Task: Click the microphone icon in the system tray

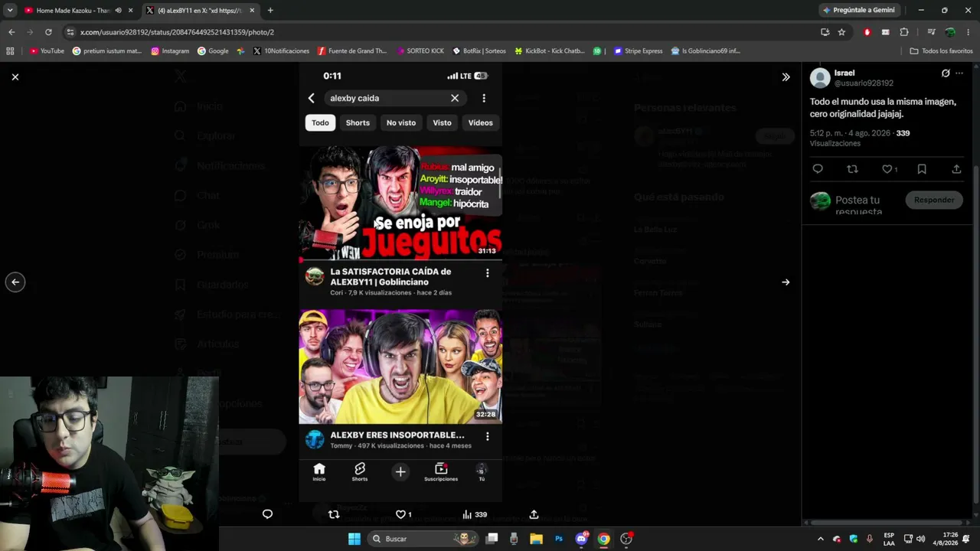Action: pos(870,539)
